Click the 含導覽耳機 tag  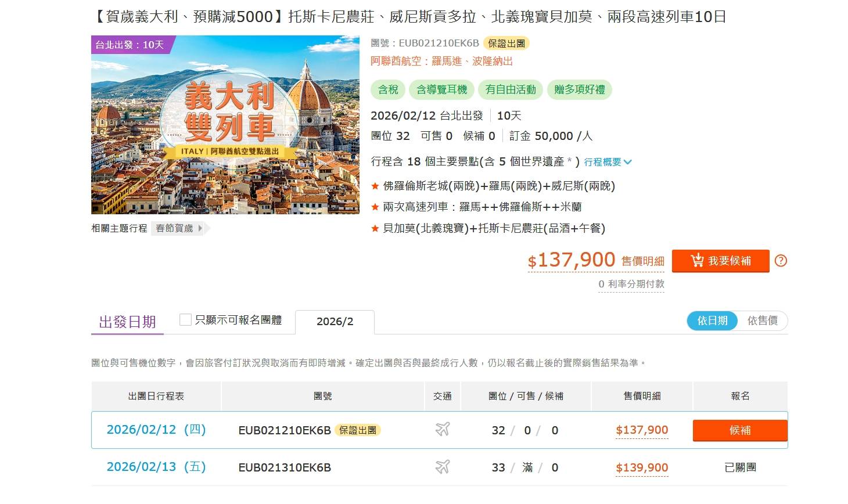pos(441,89)
